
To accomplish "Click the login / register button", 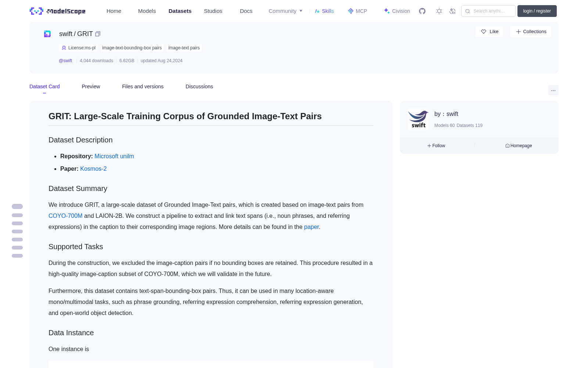I will tap(537, 11).
